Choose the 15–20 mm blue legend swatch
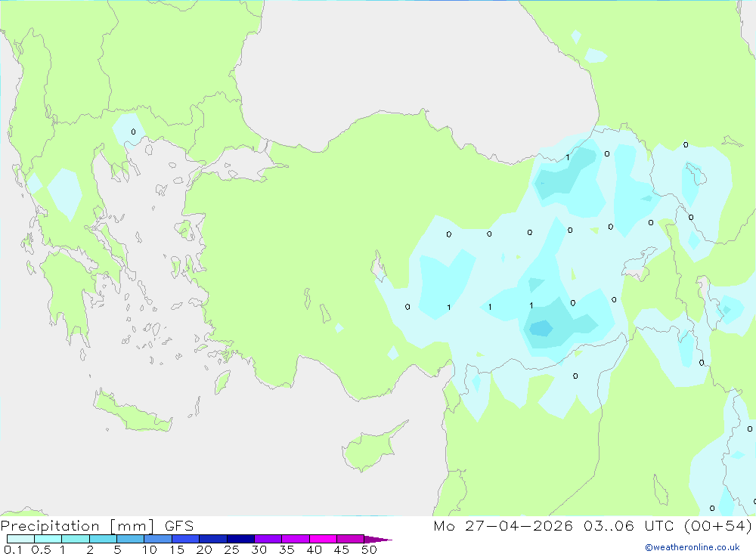This screenshot has width=756, height=554. (186, 539)
